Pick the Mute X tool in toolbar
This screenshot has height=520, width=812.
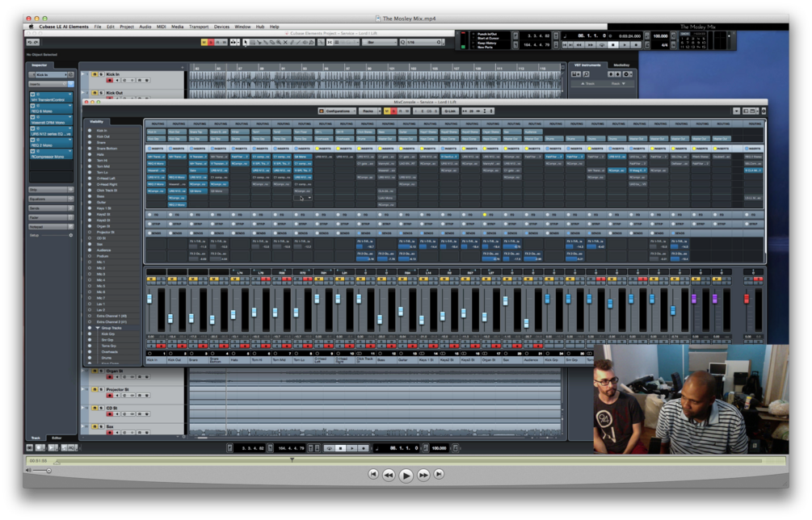tap(285, 43)
